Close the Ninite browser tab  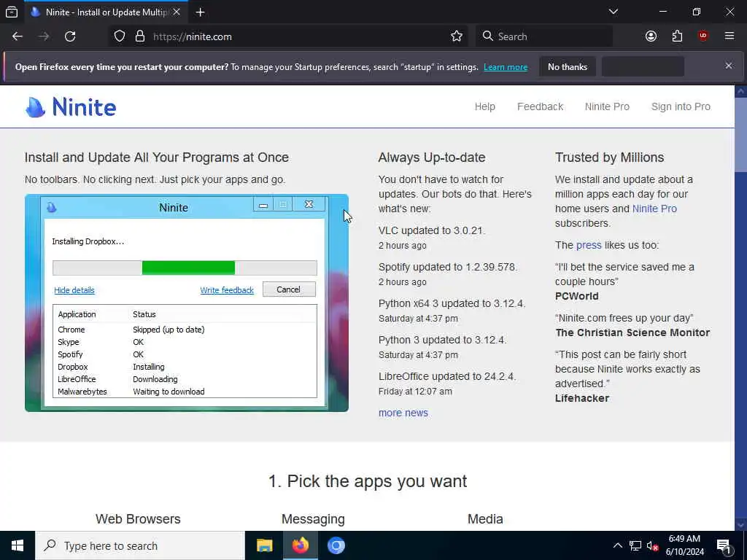(x=177, y=12)
